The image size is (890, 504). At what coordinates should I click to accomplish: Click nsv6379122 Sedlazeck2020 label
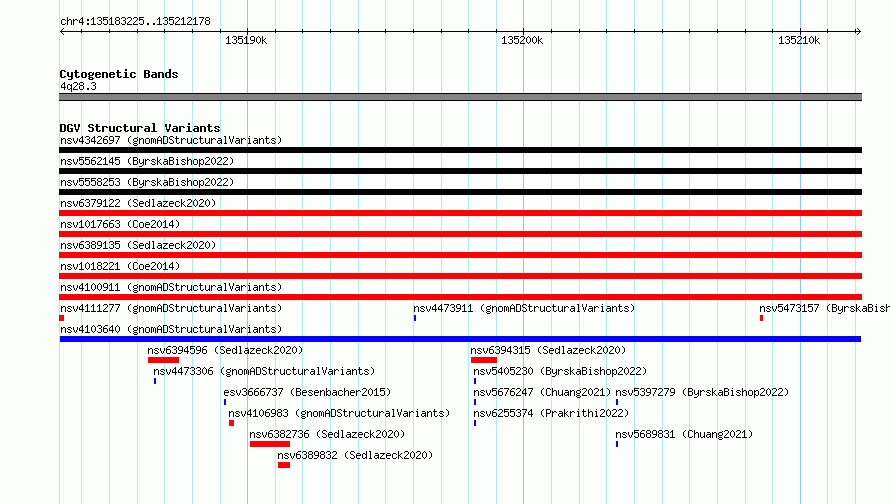point(138,203)
